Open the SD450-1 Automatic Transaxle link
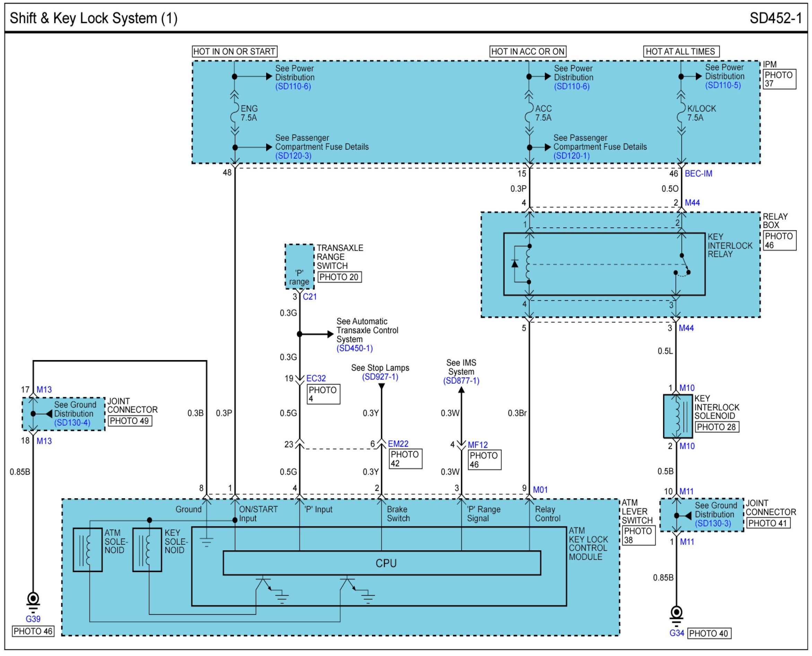Image resolution: width=812 pixels, height=656 pixels. pos(355,348)
